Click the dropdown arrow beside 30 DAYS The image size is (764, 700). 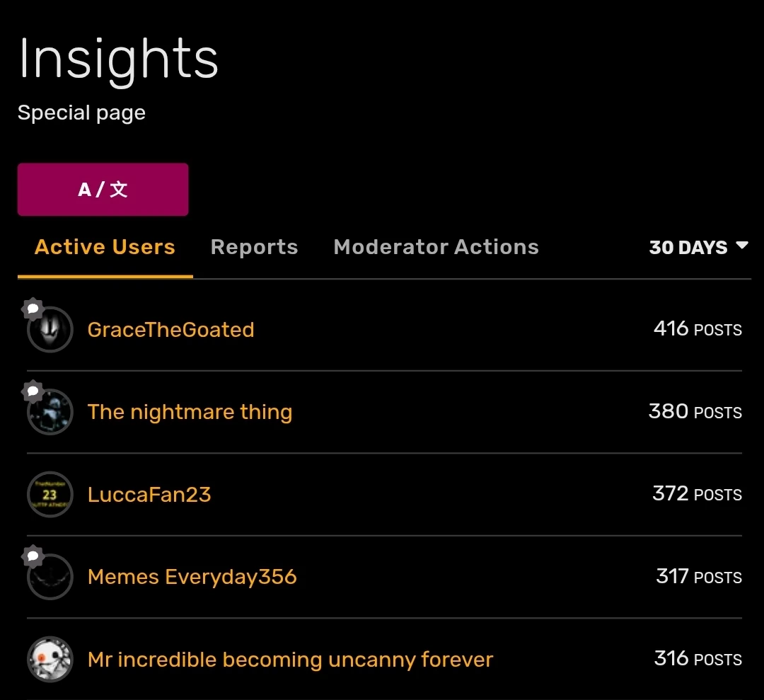(x=742, y=246)
